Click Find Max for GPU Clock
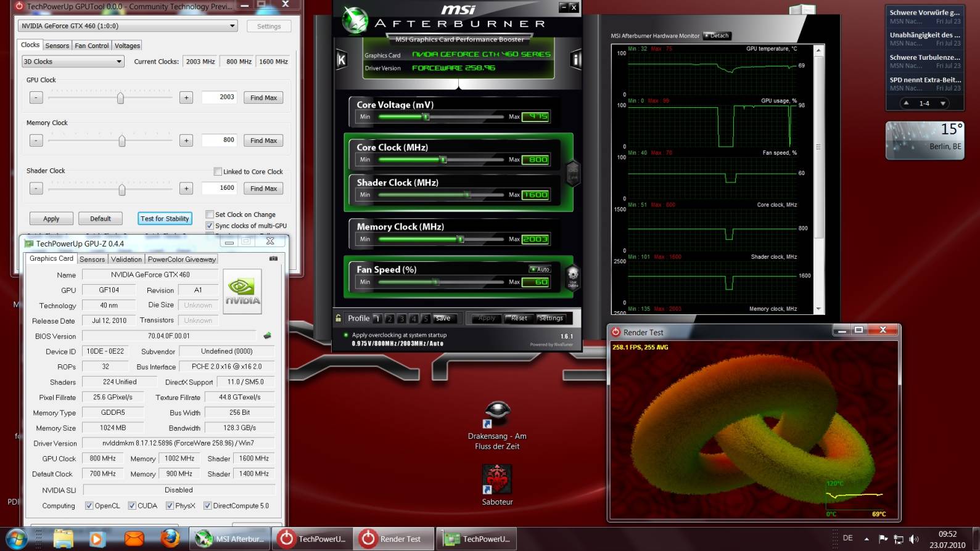The height and width of the screenshot is (551, 980). point(263,97)
